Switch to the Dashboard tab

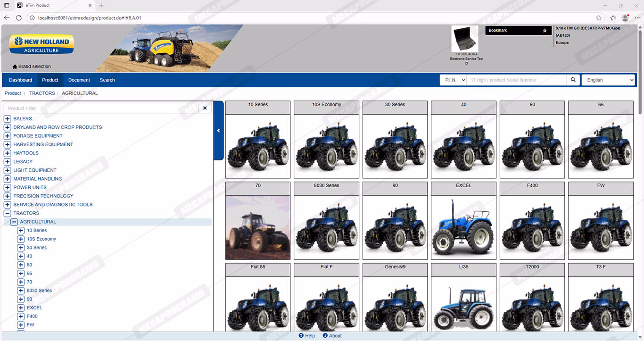click(20, 80)
